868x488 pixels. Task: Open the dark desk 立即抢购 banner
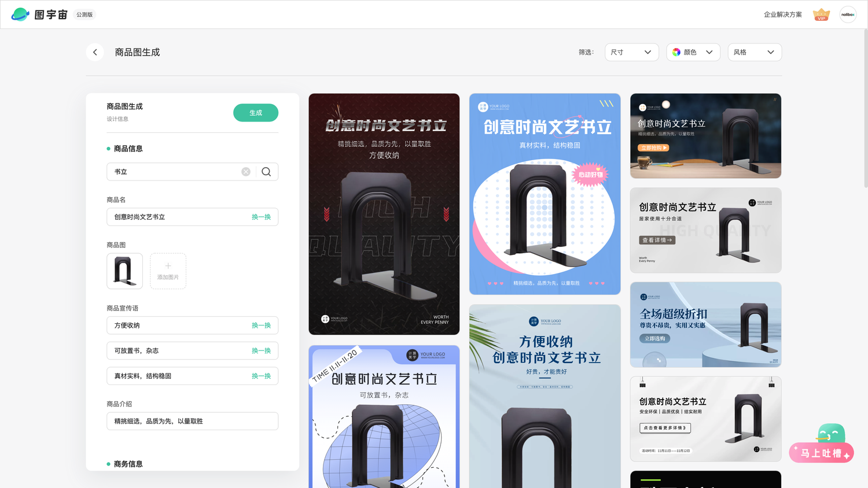click(x=705, y=136)
